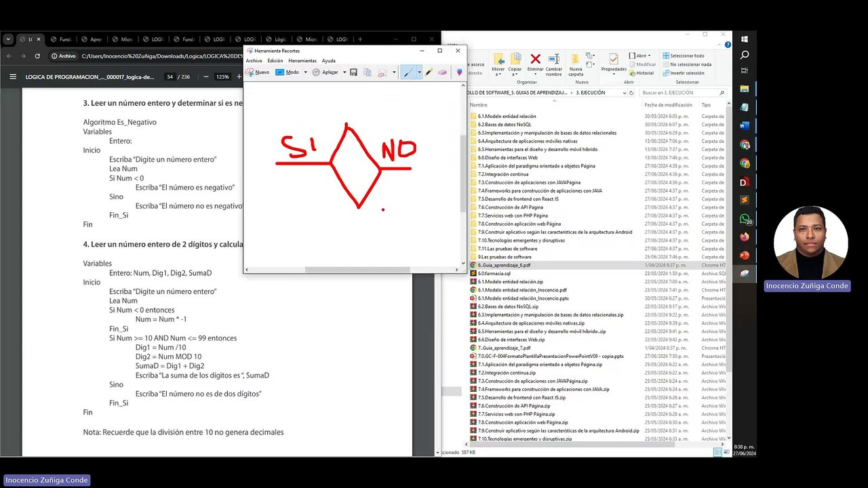The height and width of the screenshot is (488, 868).
Task: Pick the eraser tool in Snipping Tool
Action: [x=442, y=72]
